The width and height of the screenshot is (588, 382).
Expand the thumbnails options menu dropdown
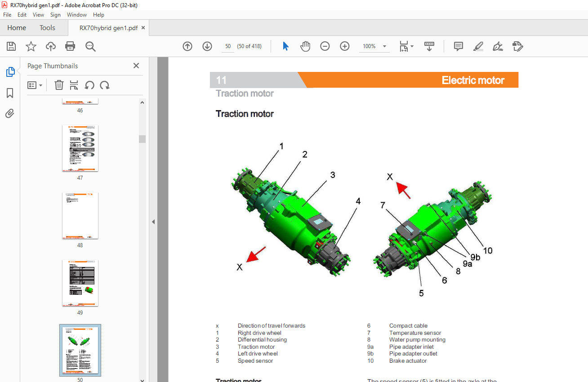pyautogui.click(x=35, y=85)
